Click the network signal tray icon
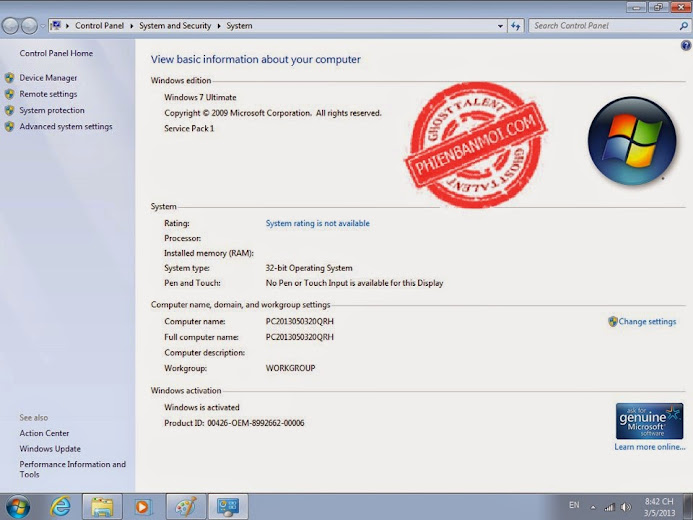This screenshot has height=520, width=693. 609,507
